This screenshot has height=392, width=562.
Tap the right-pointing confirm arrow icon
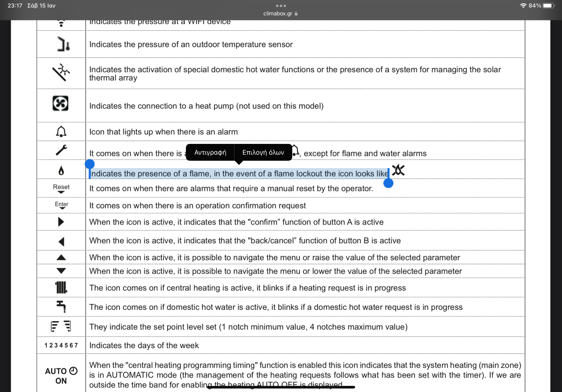(61, 222)
